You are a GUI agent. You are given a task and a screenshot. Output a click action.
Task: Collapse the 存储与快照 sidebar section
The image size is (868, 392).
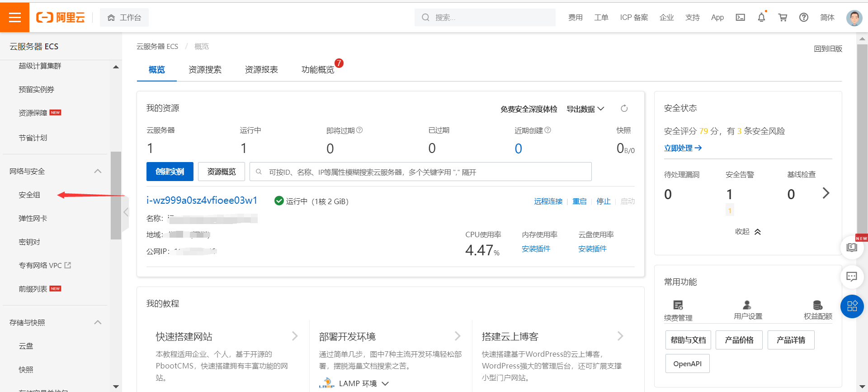click(x=98, y=322)
